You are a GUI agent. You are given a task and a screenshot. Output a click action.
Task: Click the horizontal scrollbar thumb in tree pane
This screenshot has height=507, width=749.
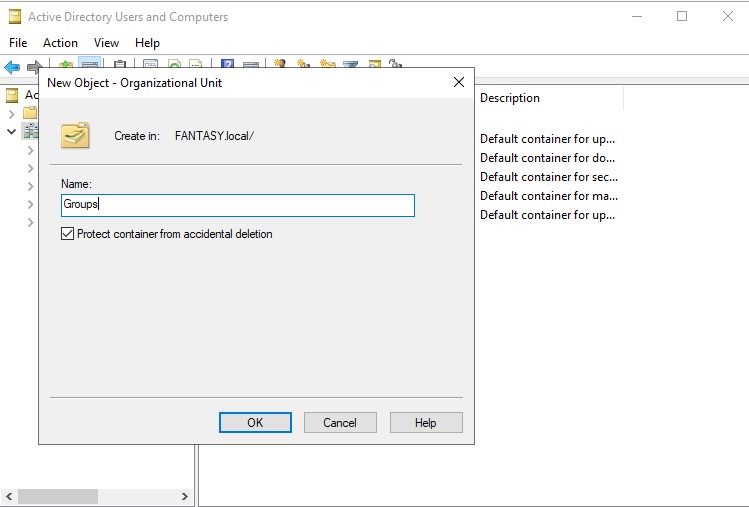[x=58, y=496]
